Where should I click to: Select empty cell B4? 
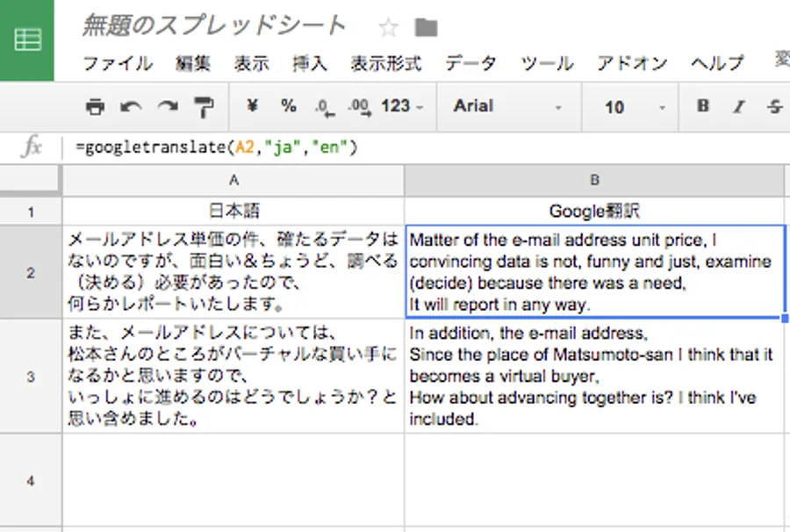click(594, 480)
